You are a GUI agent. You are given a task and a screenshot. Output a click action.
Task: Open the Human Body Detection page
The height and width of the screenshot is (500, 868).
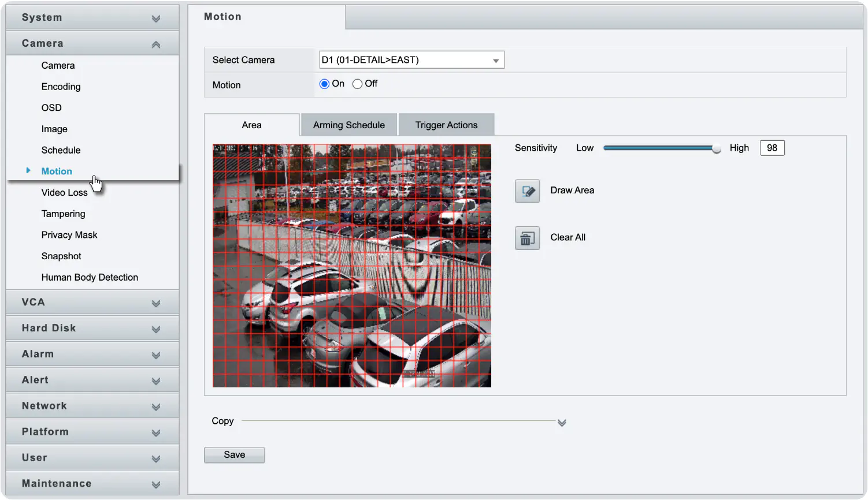tap(90, 277)
